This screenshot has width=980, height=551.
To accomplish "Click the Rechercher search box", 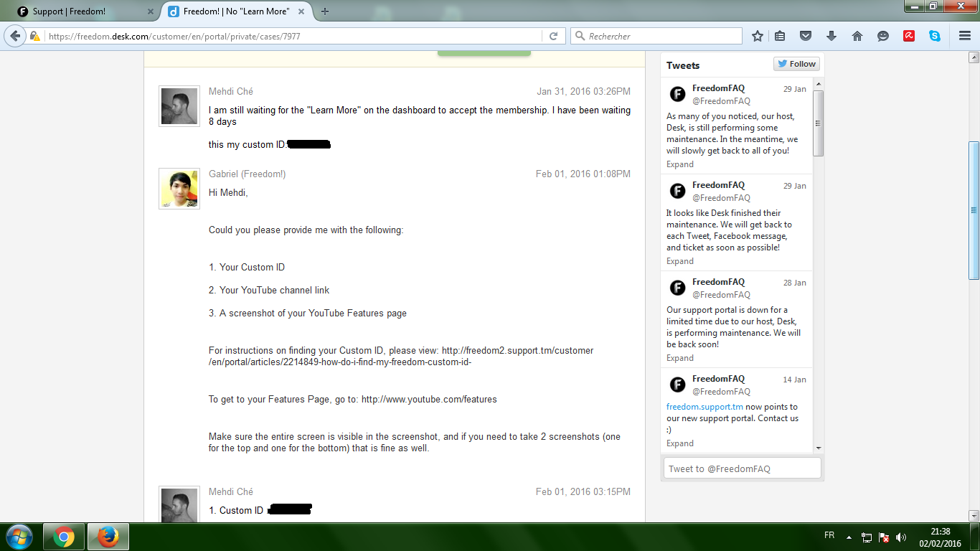I will tap(661, 36).
